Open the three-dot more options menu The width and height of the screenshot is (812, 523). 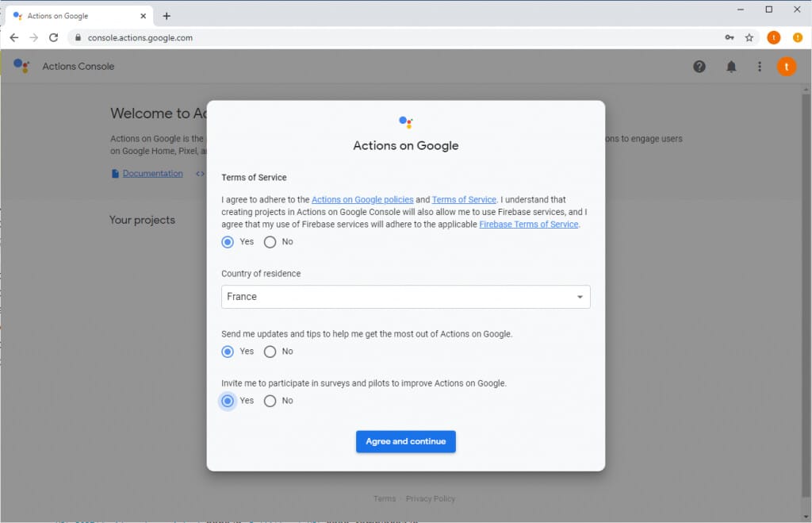(759, 67)
